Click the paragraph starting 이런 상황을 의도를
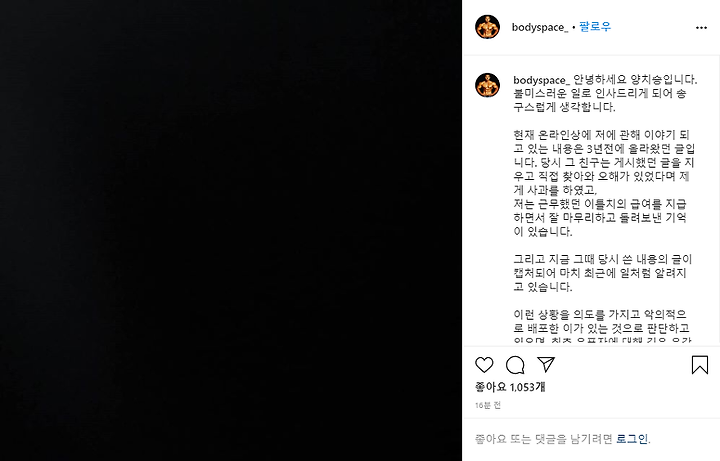 [x=602, y=326]
